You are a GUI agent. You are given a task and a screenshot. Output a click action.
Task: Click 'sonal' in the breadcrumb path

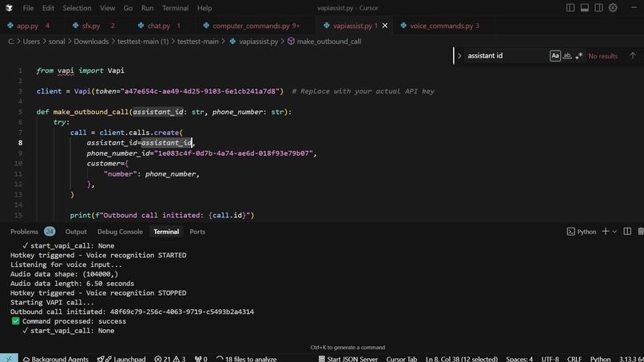[x=57, y=41]
